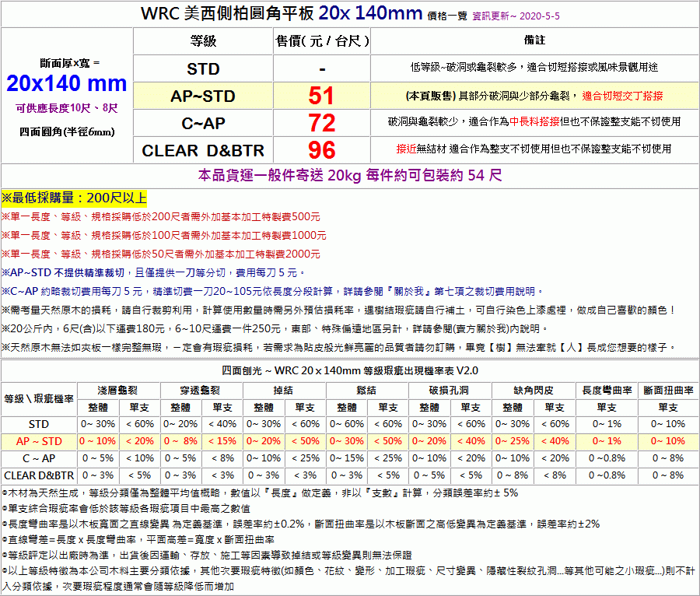
Task: Click the footnote starting "單支綜合瑕疵率"
Action: 126,509
